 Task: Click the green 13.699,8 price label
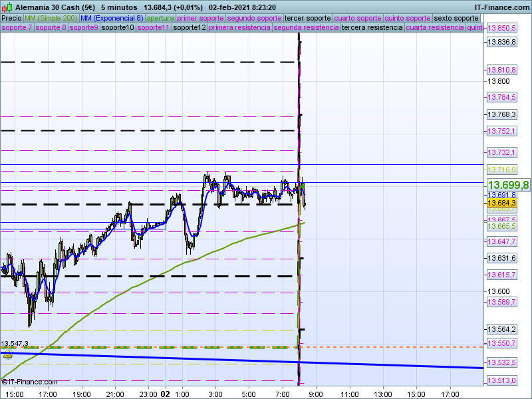coord(508,185)
